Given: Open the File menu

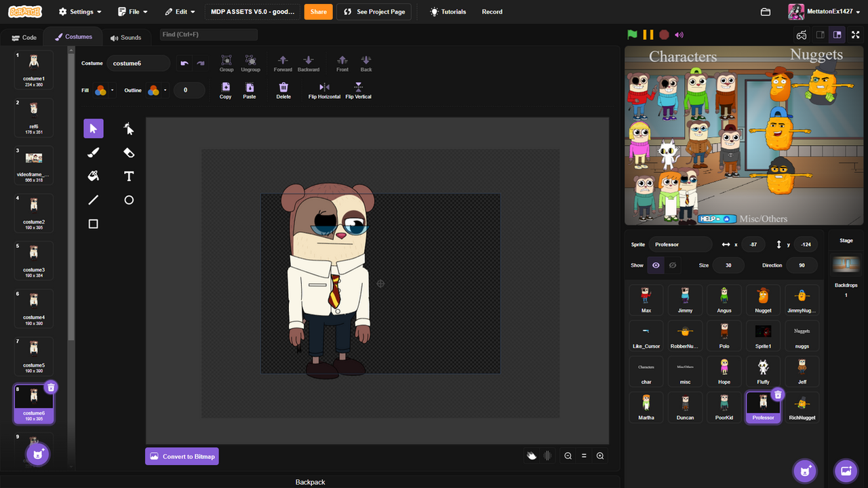Looking at the screenshot, I should coord(132,12).
